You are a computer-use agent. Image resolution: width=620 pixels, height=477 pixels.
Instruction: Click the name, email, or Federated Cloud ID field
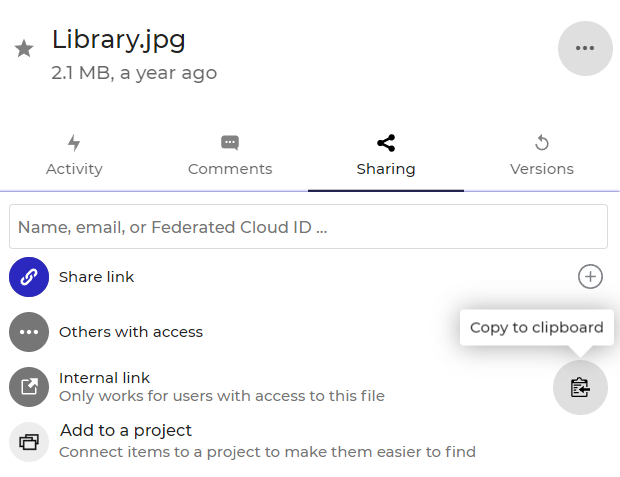[x=308, y=227]
